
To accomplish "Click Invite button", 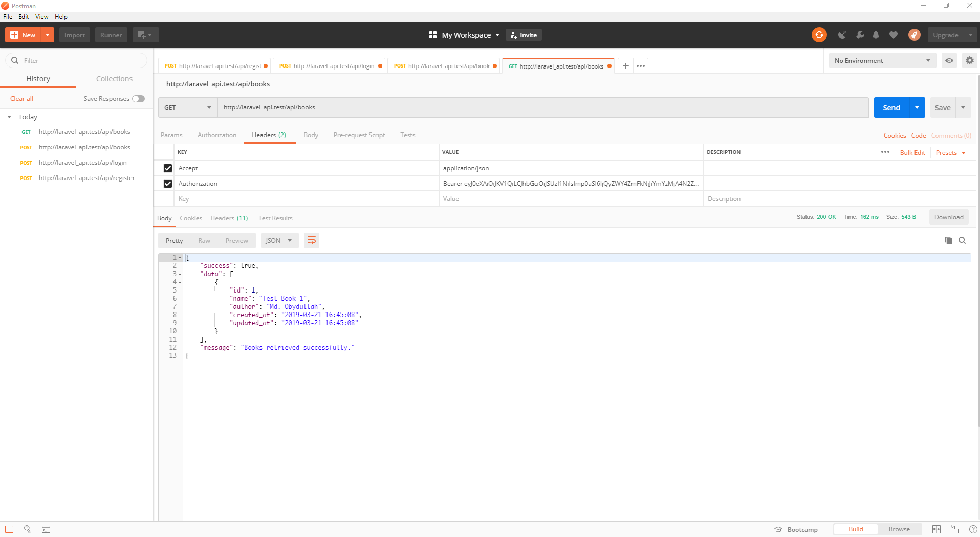I will 524,35.
